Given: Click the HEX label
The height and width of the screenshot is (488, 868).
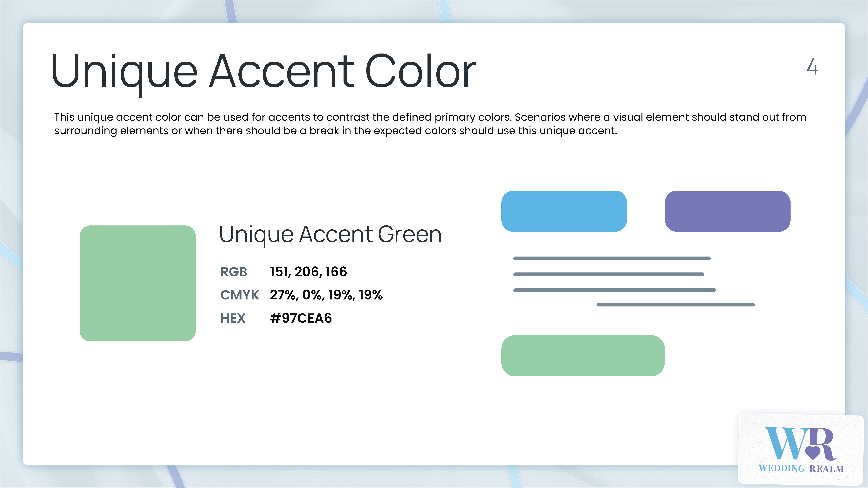Looking at the screenshot, I should (233, 318).
